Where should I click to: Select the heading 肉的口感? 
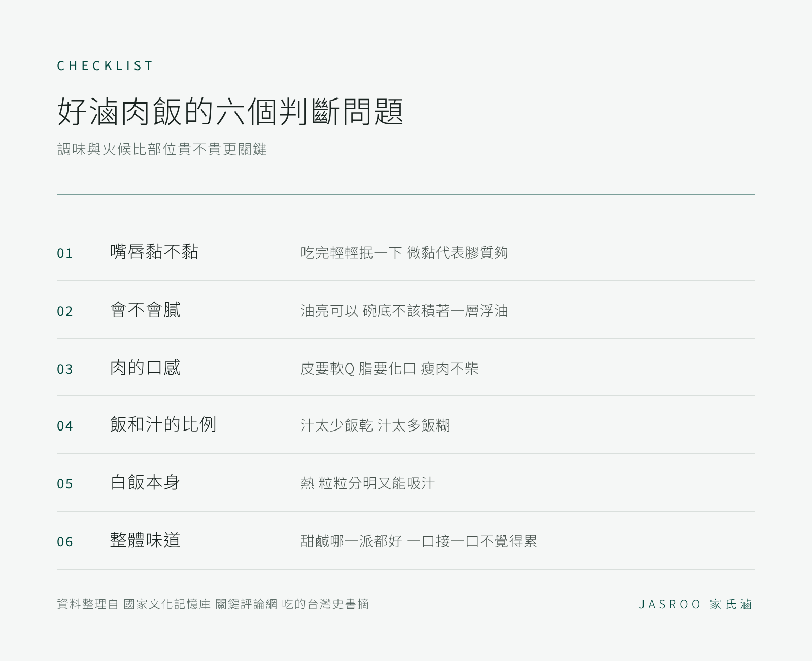[145, 368]
